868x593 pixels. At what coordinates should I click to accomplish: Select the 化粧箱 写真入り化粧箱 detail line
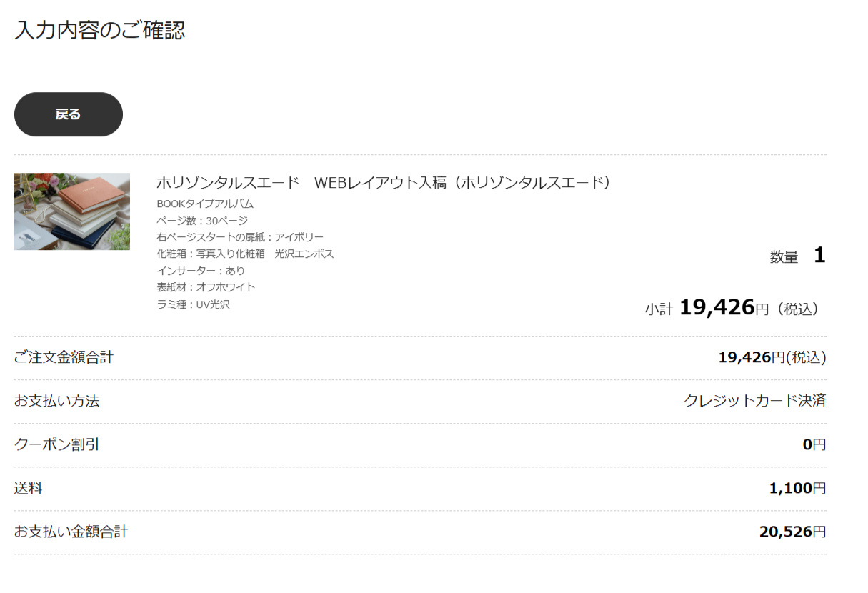click(245, 254)
